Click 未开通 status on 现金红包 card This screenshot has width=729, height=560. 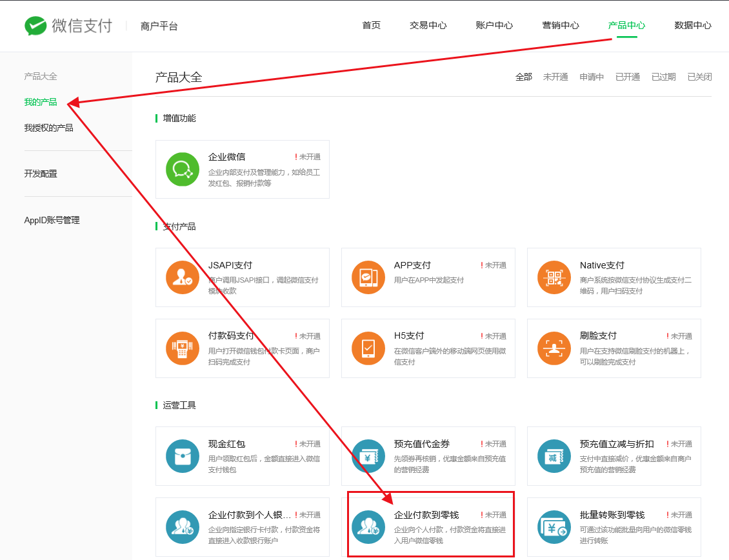[308, 444]
